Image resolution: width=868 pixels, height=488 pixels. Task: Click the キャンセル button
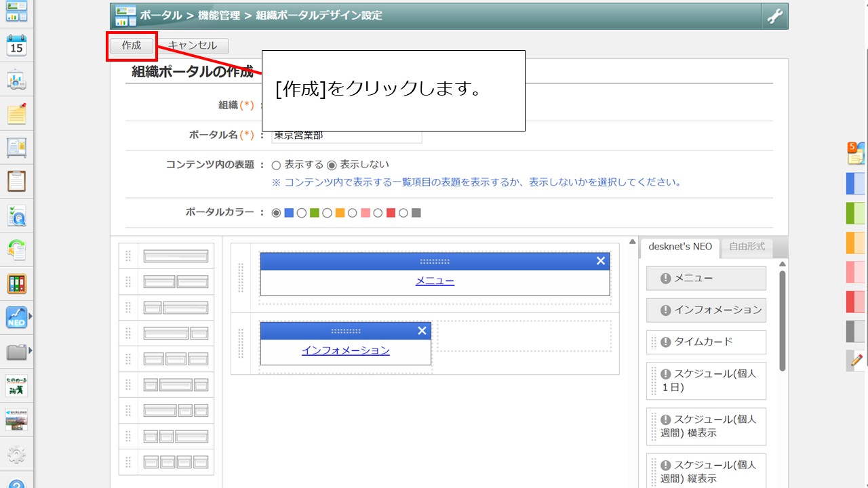[x=193, y=45]
